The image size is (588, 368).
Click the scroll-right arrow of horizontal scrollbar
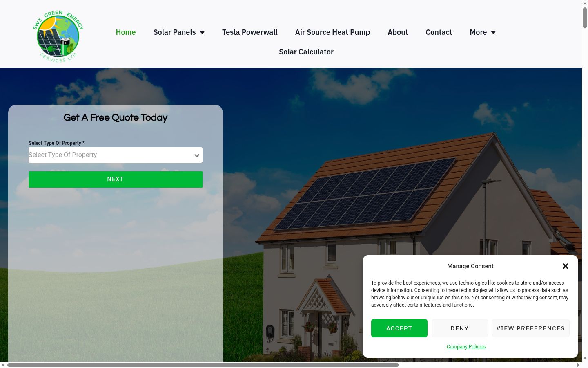[579, 365]
